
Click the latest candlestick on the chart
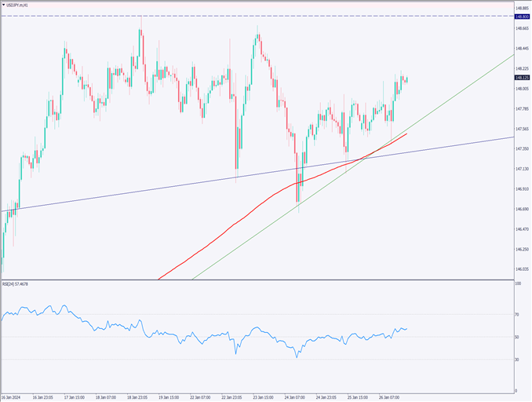pyautogui.click(x=406, y=79)
